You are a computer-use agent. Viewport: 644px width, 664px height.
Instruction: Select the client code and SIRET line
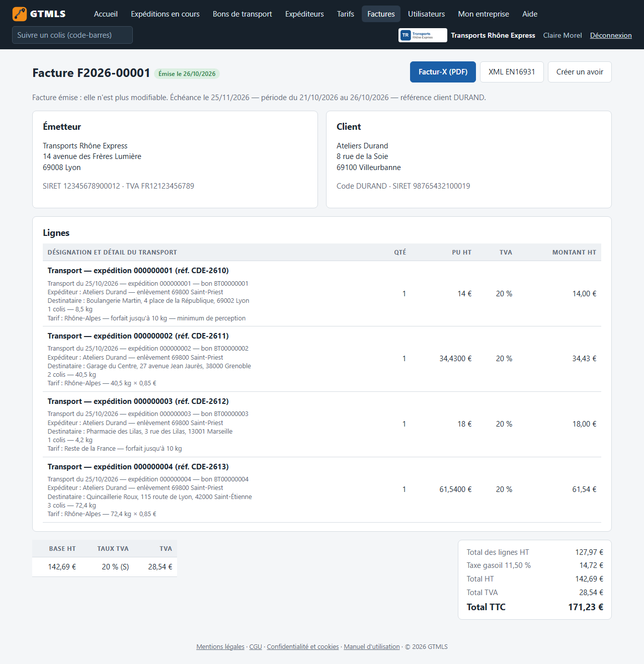click(x=404, y=186)
